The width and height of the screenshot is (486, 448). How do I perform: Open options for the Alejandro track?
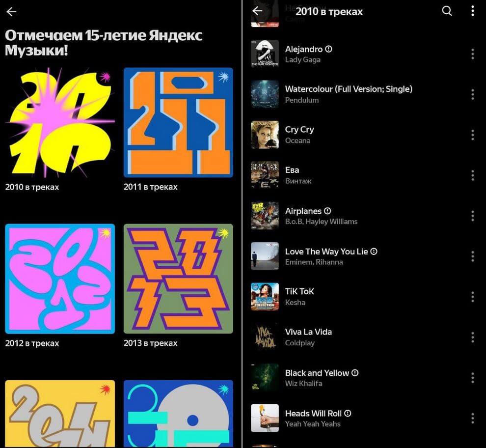point(472,54)
